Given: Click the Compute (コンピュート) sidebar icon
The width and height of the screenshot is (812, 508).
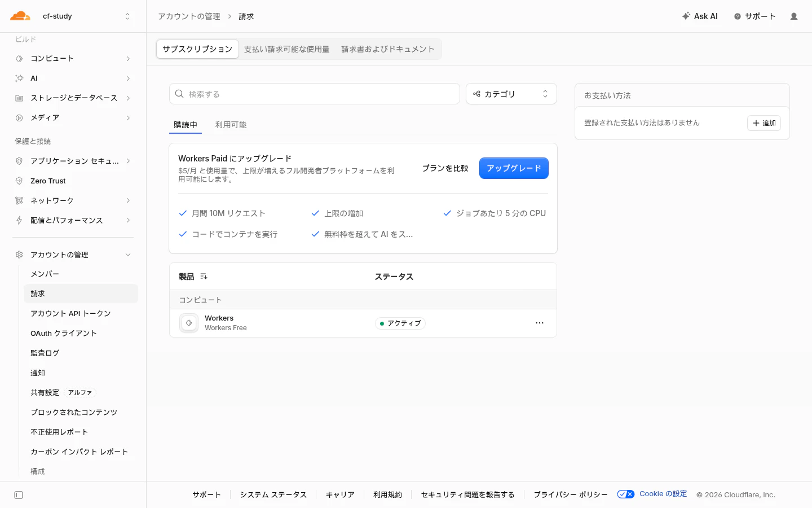Looking at the screenshot, I should [x=19, y=59].
